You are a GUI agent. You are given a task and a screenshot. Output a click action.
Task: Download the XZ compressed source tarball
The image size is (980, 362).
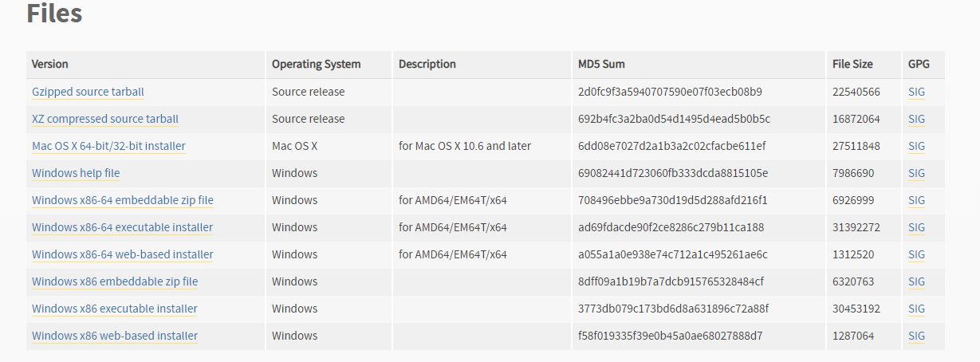click(105, 119)
